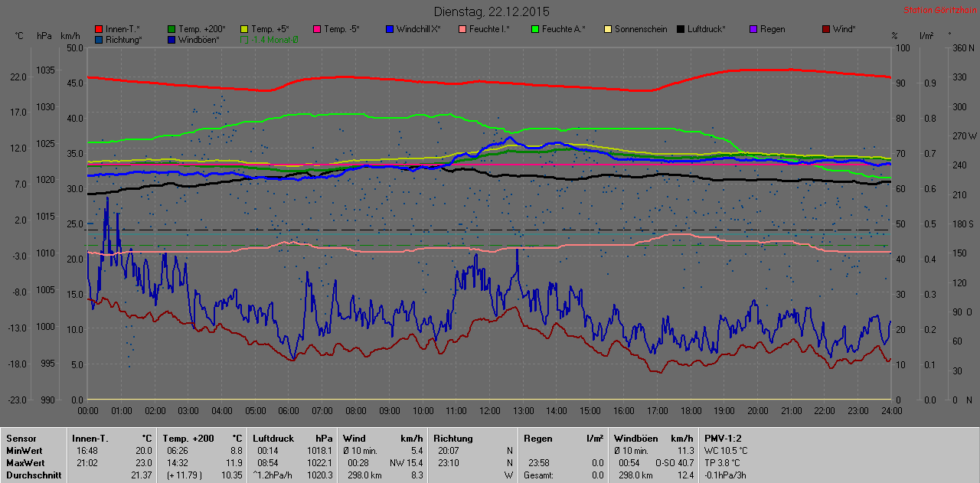980x483 pixels.
Task: Click the wind chill value 'WC 10.5 °C'
Action: click(x=726, y=451)
